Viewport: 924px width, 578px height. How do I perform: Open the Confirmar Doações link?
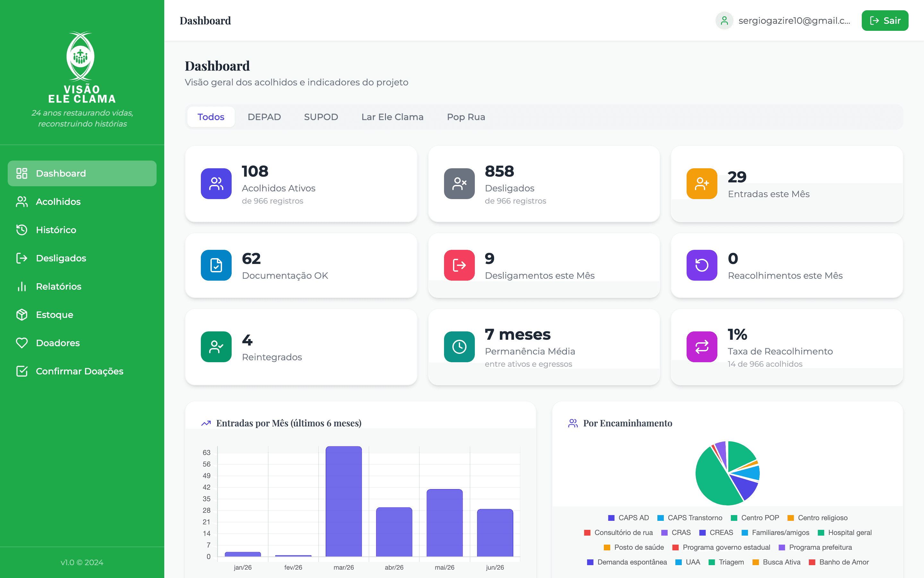pyautogui.click(x=82, y=371)
